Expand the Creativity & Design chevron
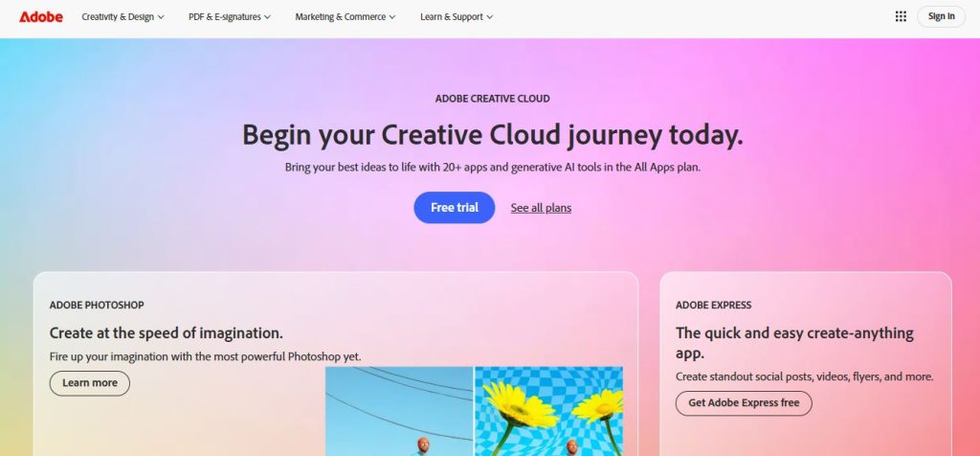Screen dimensions: 980x456 tap(161, 17)
